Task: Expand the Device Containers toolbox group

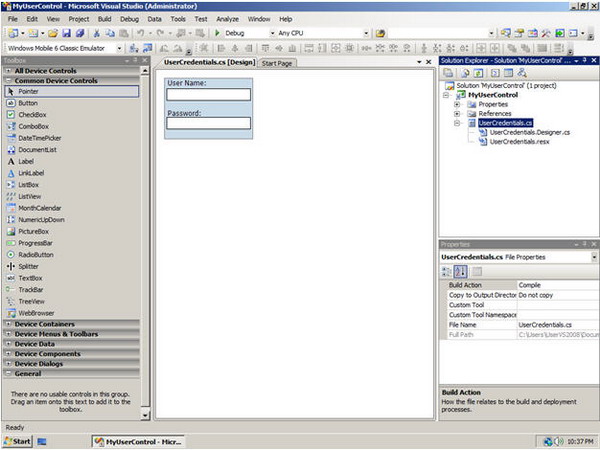Action: (x=8, y=324)
